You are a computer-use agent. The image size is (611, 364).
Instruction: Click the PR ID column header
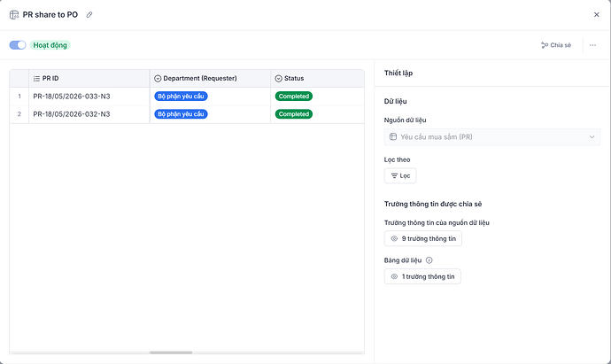click(89, 78)
